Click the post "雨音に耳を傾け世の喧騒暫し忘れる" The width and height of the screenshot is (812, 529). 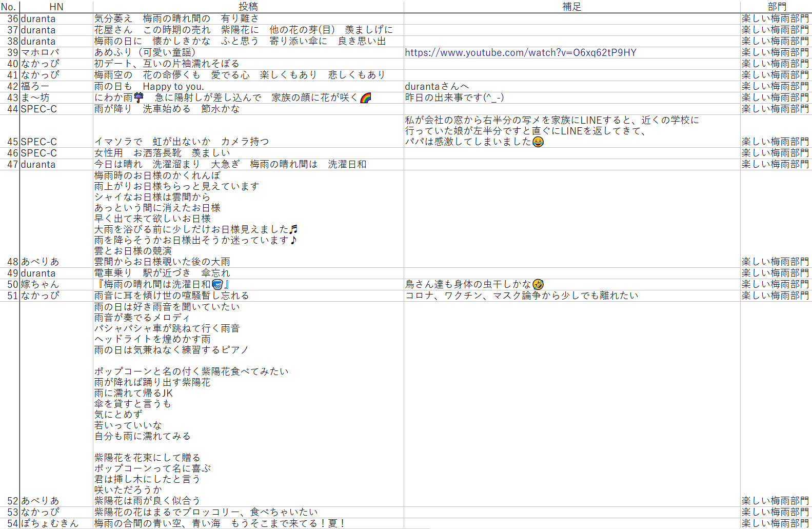tap(171, 296)
